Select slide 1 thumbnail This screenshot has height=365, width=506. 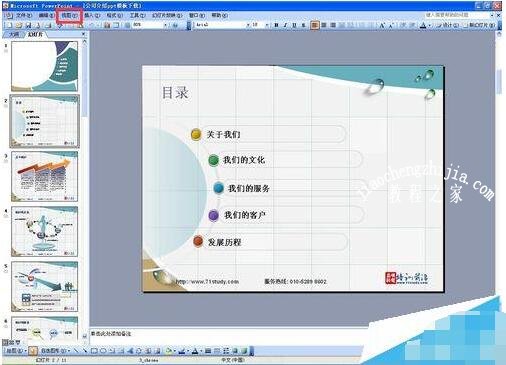[44, 66]
